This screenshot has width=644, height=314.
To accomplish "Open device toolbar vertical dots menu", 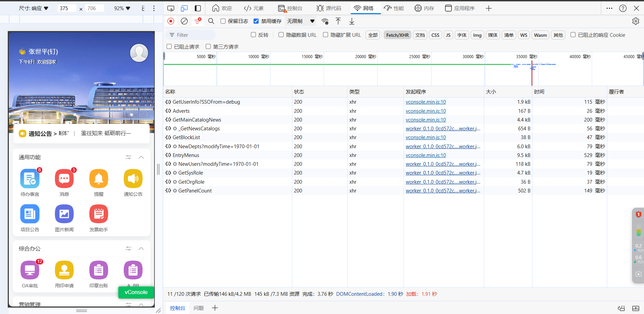I will click(154, 8).
